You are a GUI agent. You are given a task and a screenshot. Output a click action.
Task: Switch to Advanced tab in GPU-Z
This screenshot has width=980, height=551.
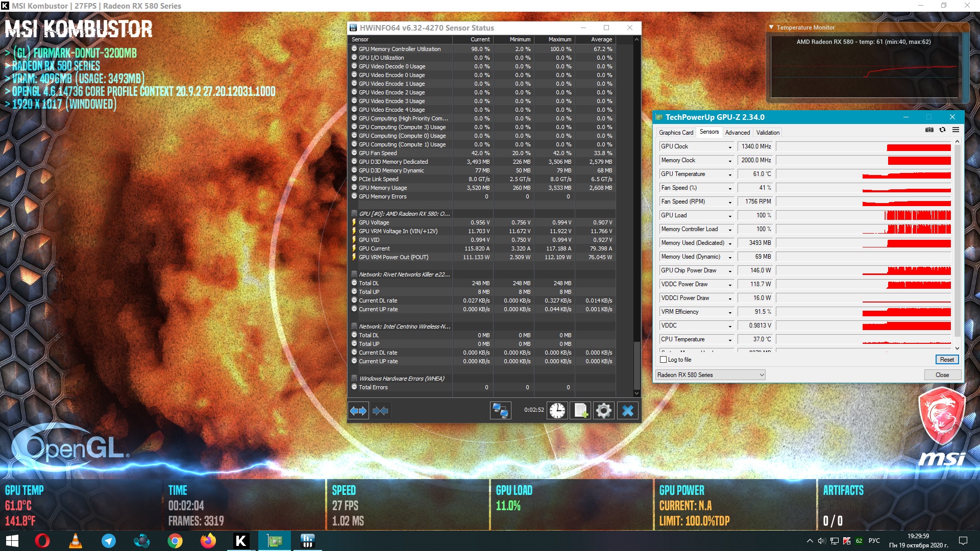coord(737,133)
